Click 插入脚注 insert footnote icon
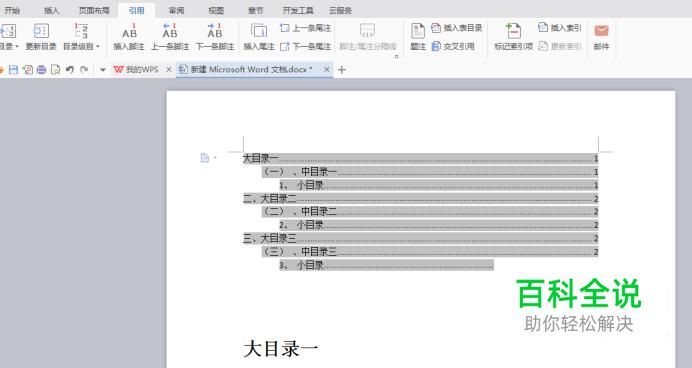692x368 pixels. 129,31
